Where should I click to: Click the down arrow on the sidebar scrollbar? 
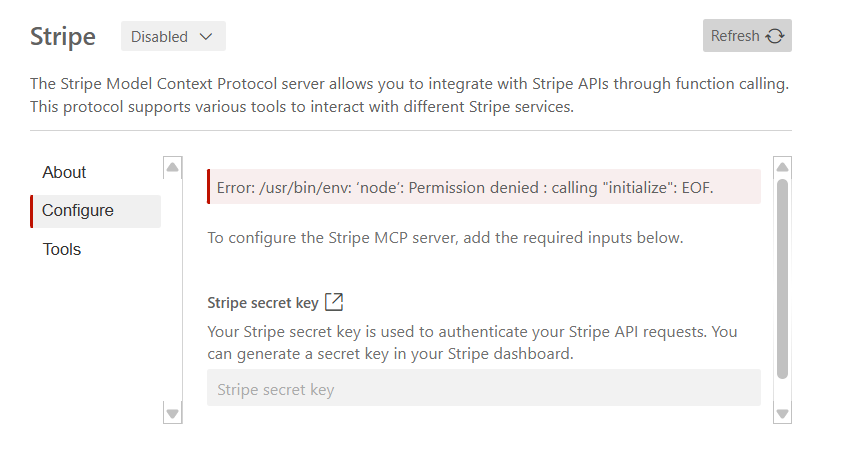[173, 412]
